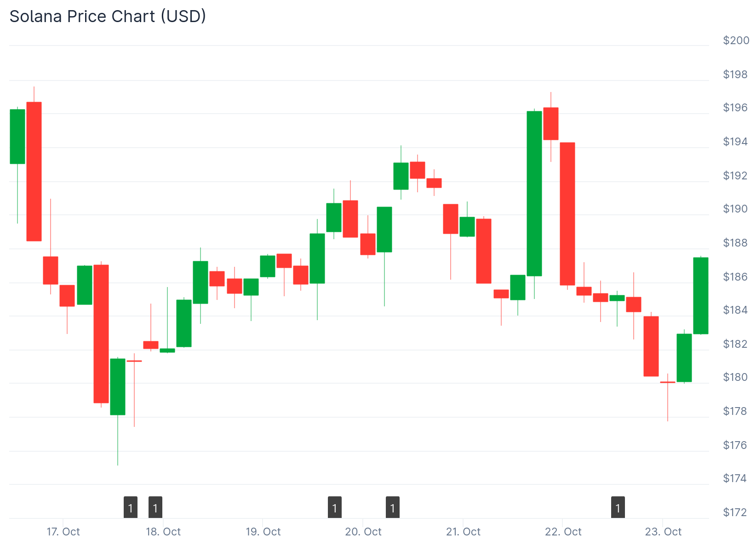Image resolution: width=756 pixels, height=552 pixels.
Task: Select the red doji with wick to $178 near 23. Oct
Action: tap(668, 382)
